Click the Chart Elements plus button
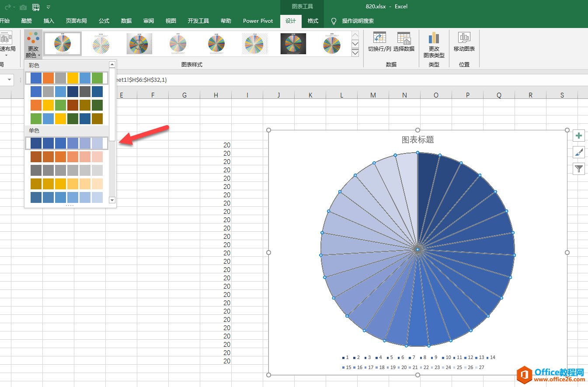 (x=579, y=136)
